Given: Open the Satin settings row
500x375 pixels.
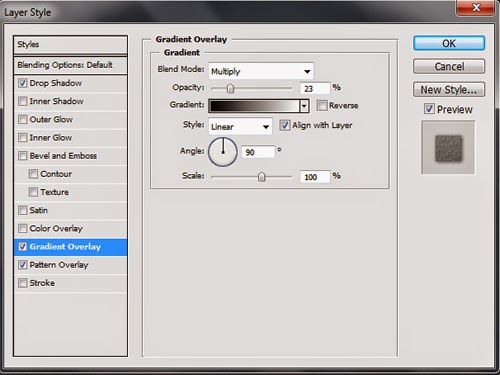Looking at the screenshot, I should (70, 210).
